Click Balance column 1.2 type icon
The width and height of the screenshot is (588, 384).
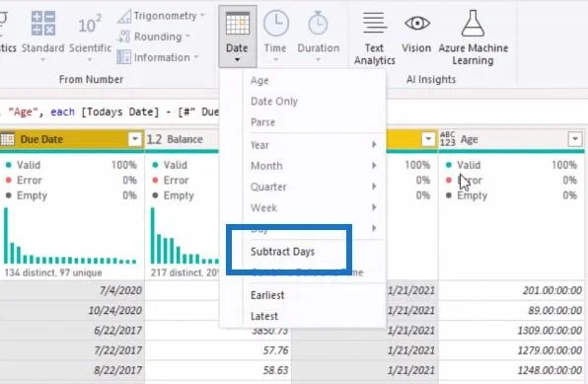click(154, 139)
